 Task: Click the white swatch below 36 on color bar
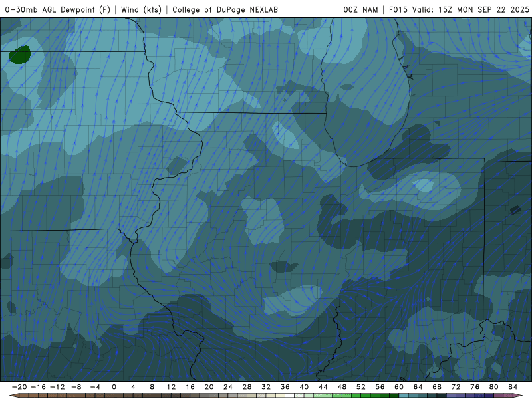point(290,396)
